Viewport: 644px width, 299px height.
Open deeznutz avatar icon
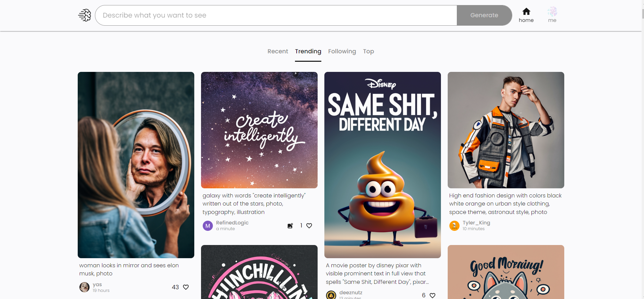point(331,295)
